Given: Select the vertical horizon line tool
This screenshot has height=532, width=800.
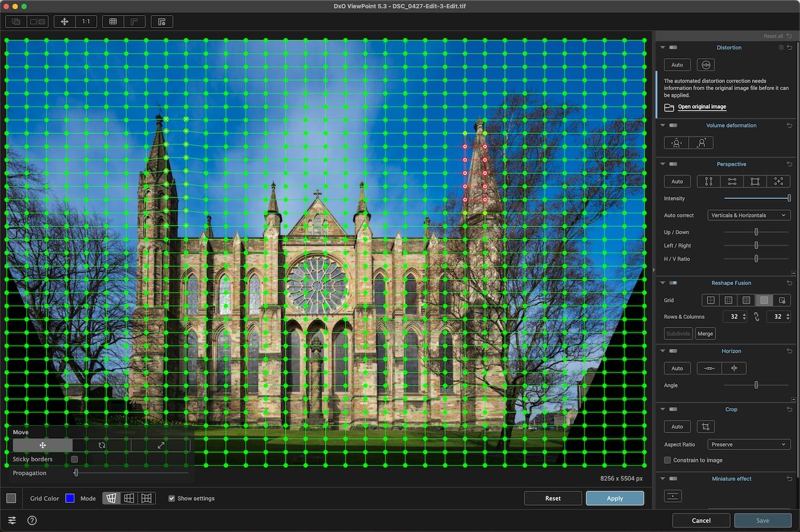Looking at the screenshot, I should (734, 368).
